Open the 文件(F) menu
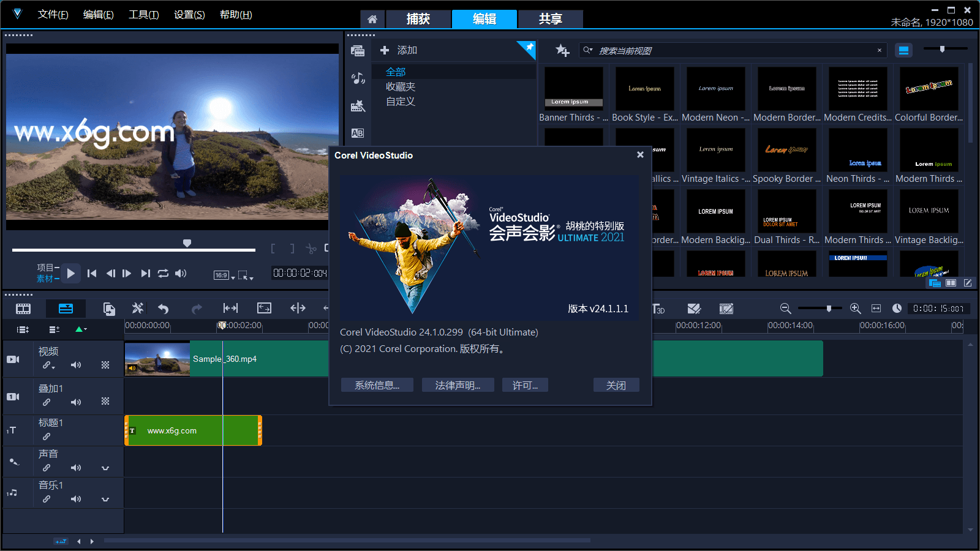 pos(53,15)
